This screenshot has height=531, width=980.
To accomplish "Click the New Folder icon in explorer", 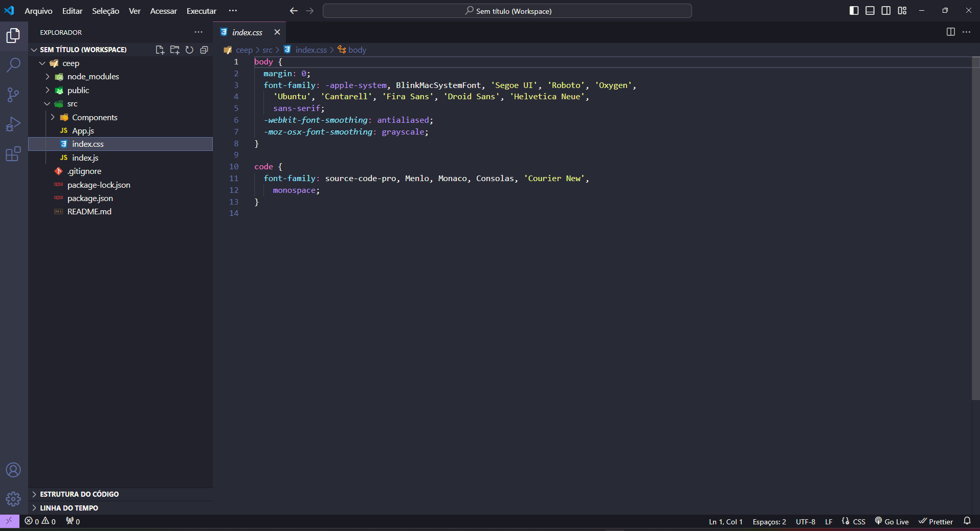I will (x=174, y=50).
